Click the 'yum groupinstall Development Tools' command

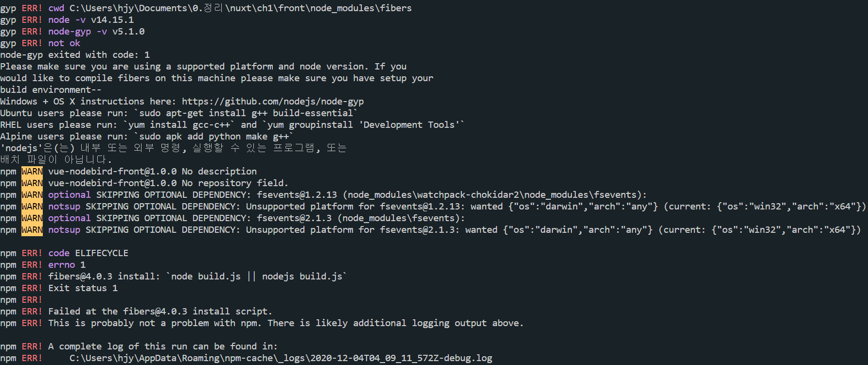364,125
